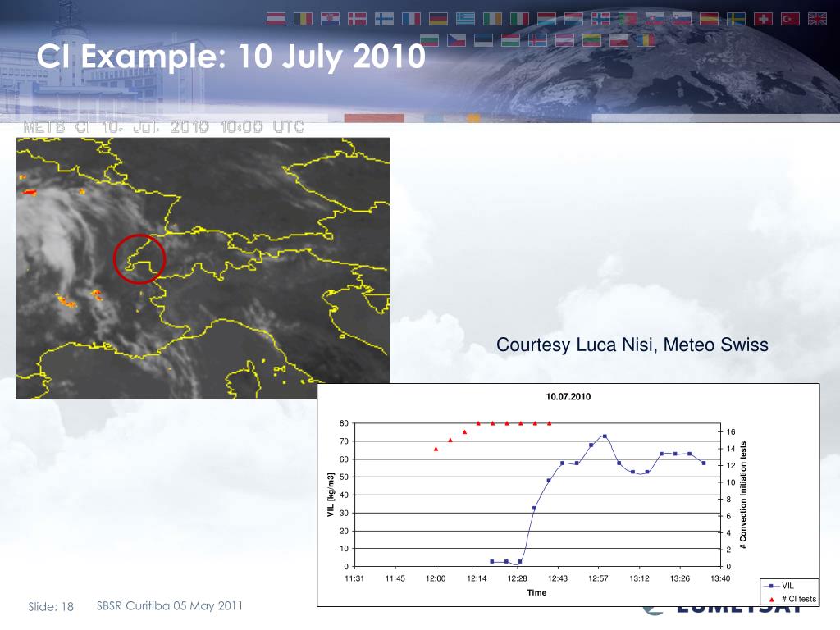Click the 'Time' x-axis label

536,592
